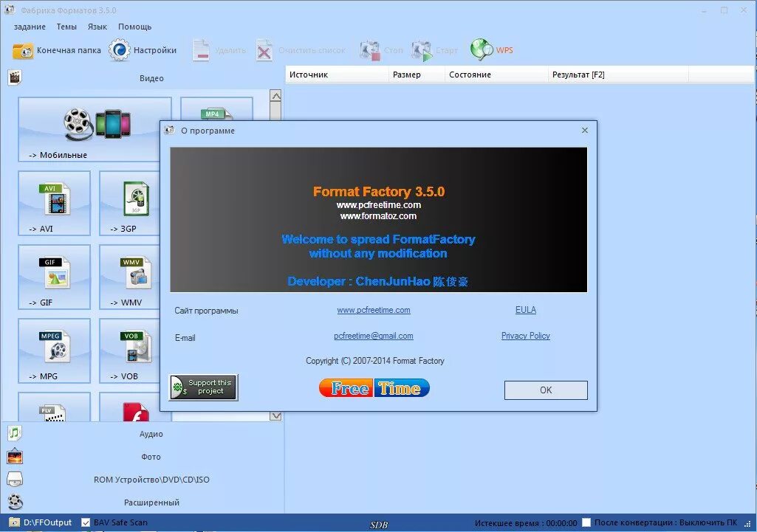The height and width of the screenshot is (532, 757).
Task: Click the Стоп (Stop) toolbar icon
Action: (370, 50)
